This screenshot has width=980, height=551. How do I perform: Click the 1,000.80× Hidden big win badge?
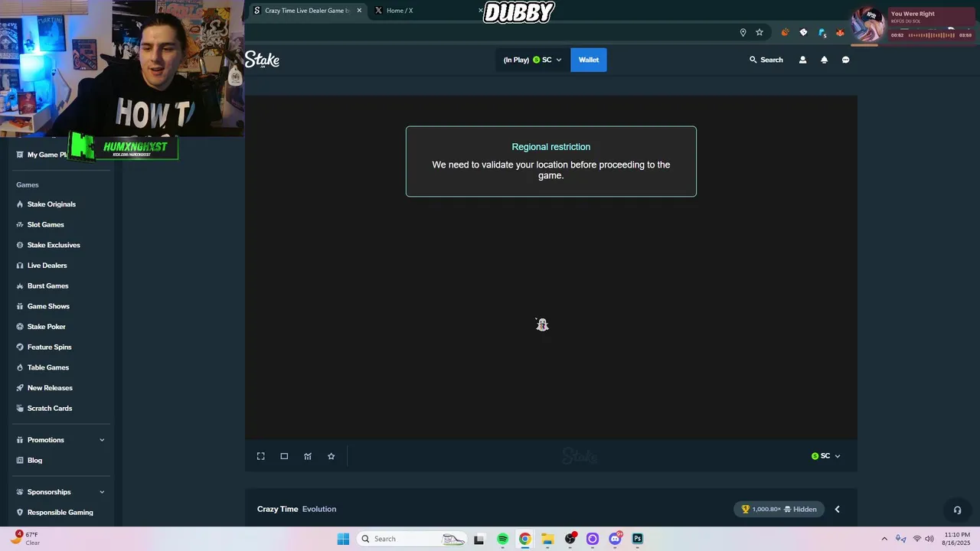point(779,509)
